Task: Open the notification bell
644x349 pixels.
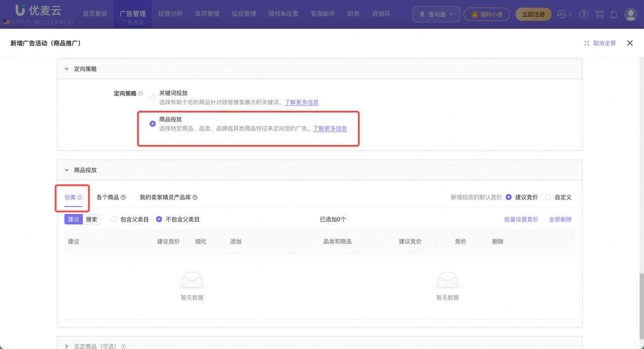Action: click(x=614, y=14)
